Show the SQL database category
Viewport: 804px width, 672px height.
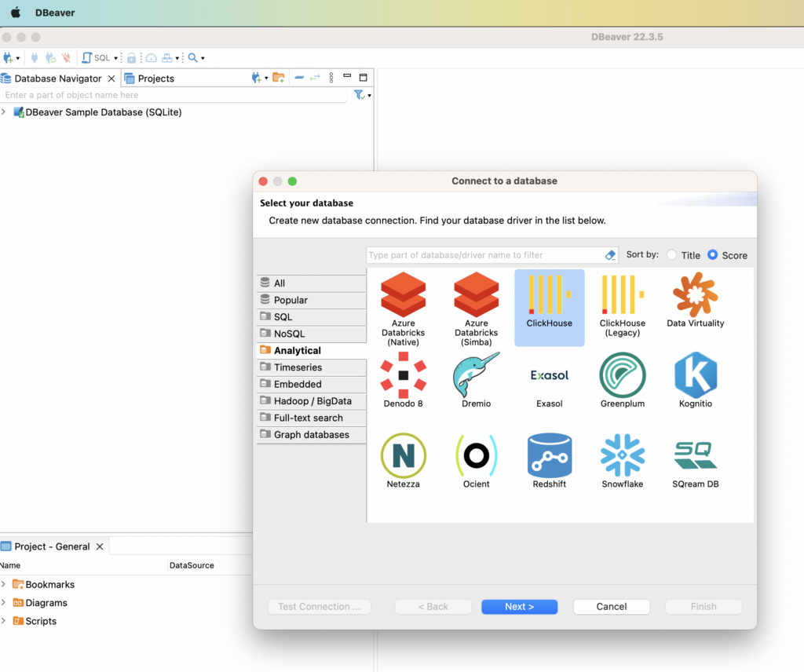pos(312,317)
